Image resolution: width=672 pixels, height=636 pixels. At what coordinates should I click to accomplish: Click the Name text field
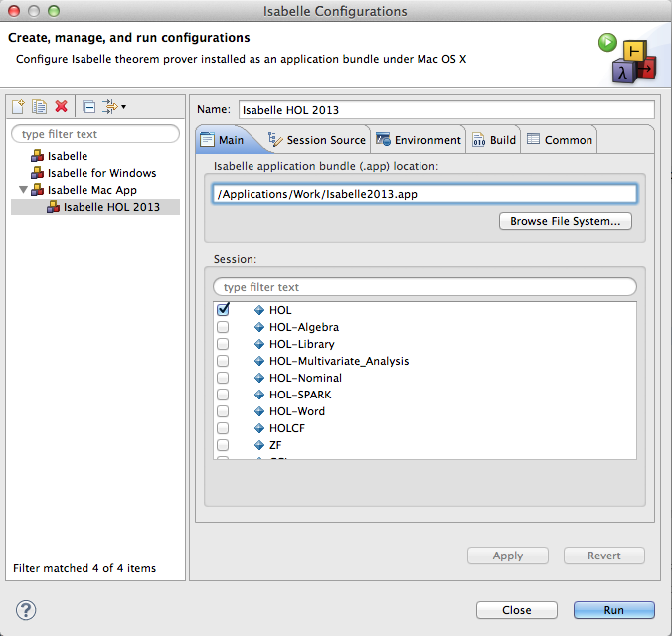click(446, 110)
